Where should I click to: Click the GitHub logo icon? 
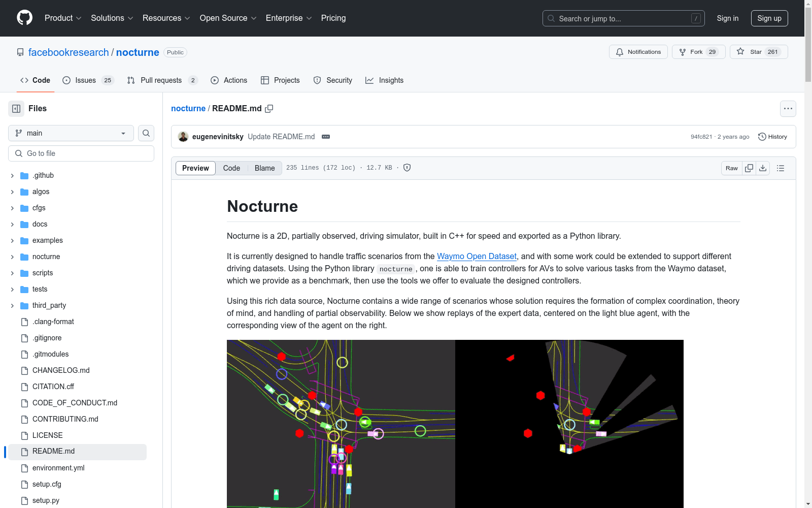coord(24,18)
